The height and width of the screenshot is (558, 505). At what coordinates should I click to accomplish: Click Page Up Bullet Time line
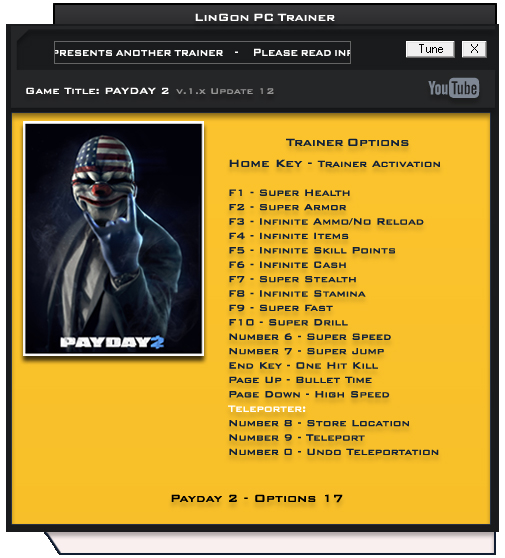pyautogui.click(x=300, y=380)
